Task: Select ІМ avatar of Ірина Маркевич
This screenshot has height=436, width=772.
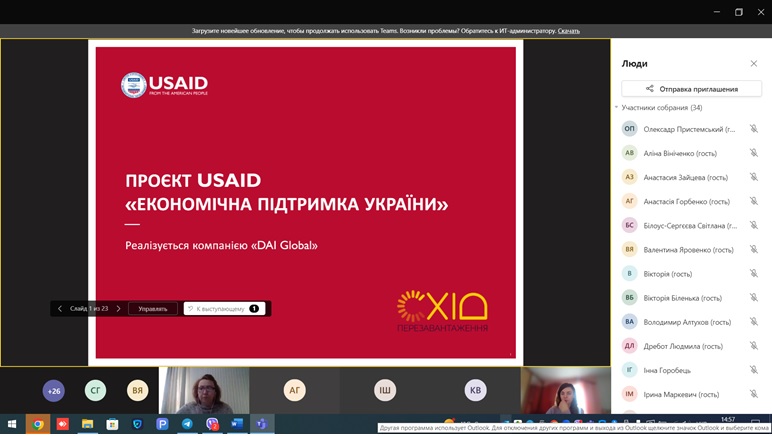Action: (x=629, y=394)
